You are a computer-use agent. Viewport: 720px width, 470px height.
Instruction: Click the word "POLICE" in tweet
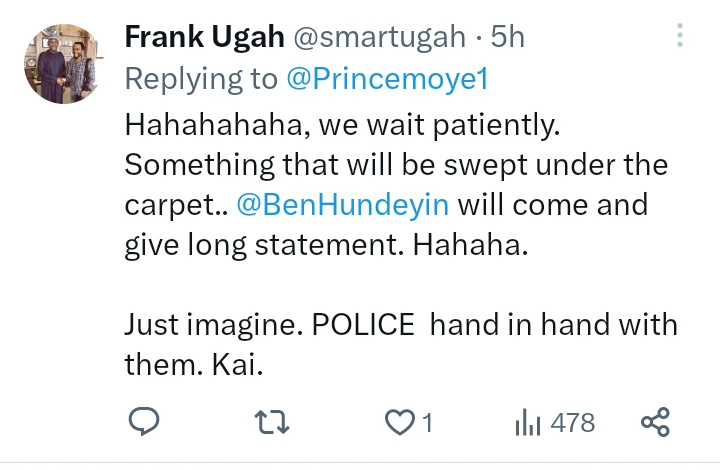[367, 324]
